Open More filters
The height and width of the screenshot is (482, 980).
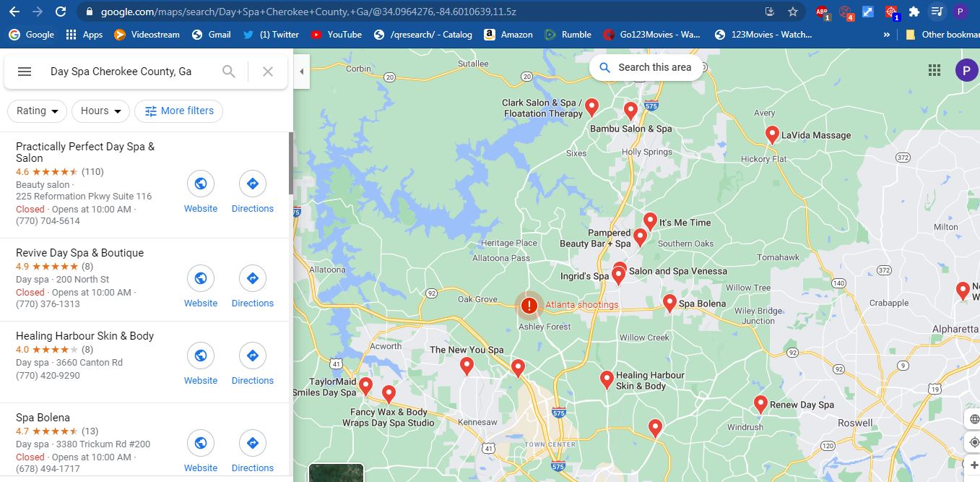pyautogui.click(x=179, y=111)
